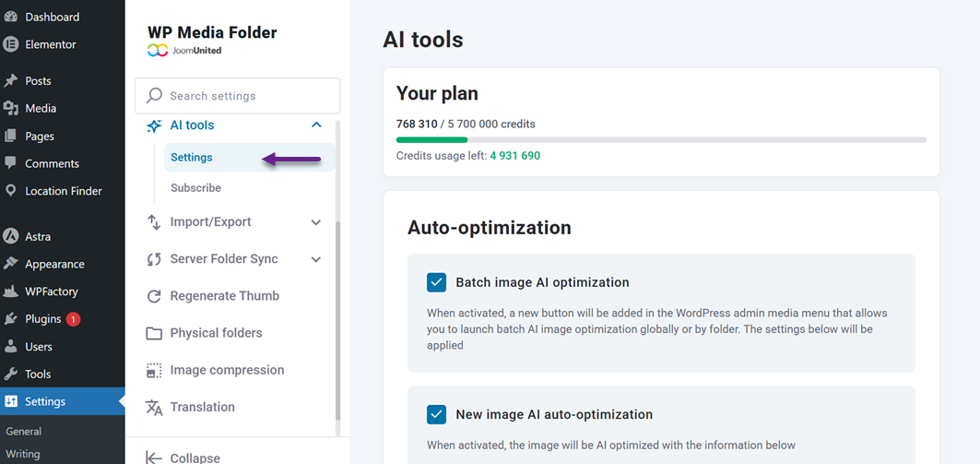The height and width of the screenshot is (464, 980).
Task: Click the Physical folders folder icon
Action: point(154,333)
